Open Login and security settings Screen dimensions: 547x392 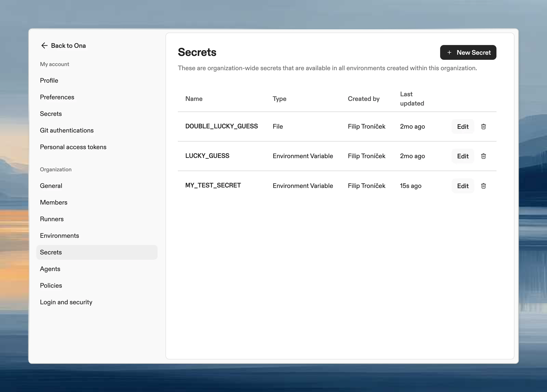coord(66,302)
